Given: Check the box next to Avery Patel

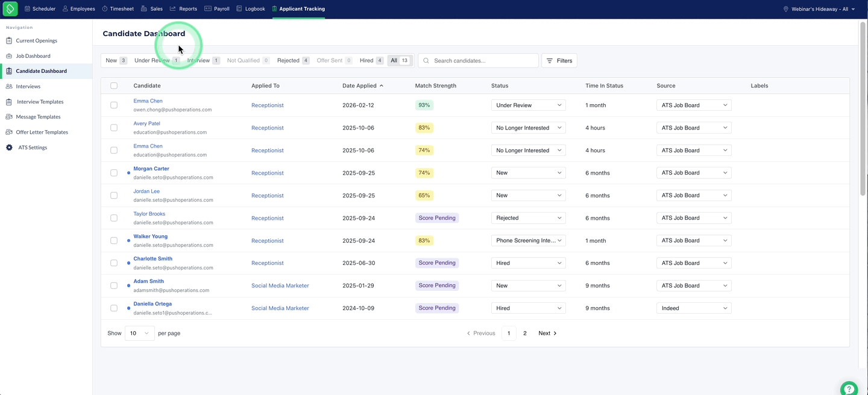Looking at the screenshot, I should (x=114, y=128).
